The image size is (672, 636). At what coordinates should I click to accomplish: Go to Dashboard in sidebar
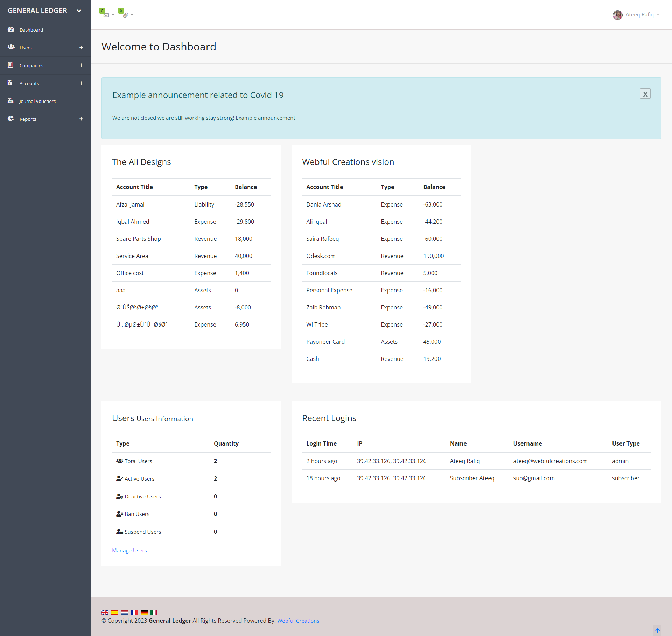(x=31, y=30)
